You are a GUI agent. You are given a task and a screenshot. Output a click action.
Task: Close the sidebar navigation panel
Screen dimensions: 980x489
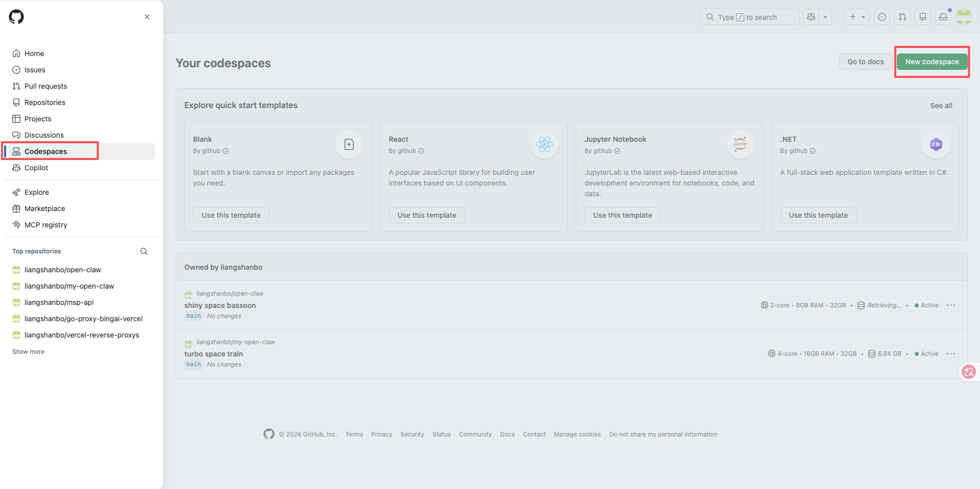(147, 17)
